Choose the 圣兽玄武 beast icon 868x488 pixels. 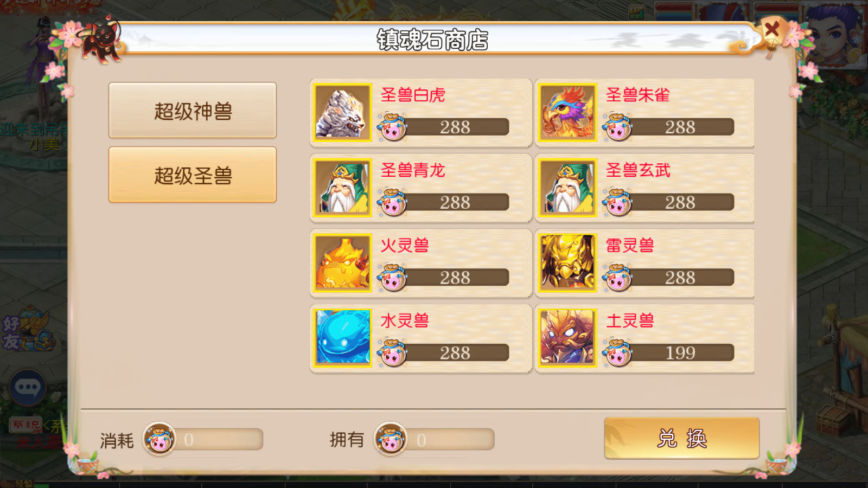tap(568, 188)
